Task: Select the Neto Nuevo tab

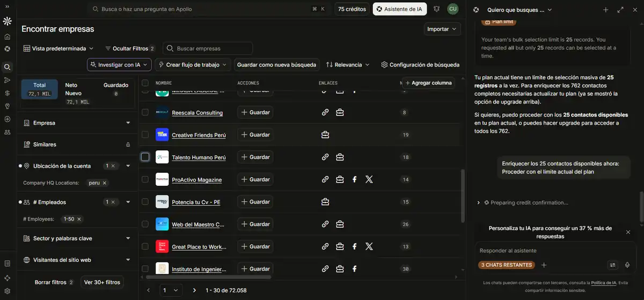Action: [x=77, y=93]
